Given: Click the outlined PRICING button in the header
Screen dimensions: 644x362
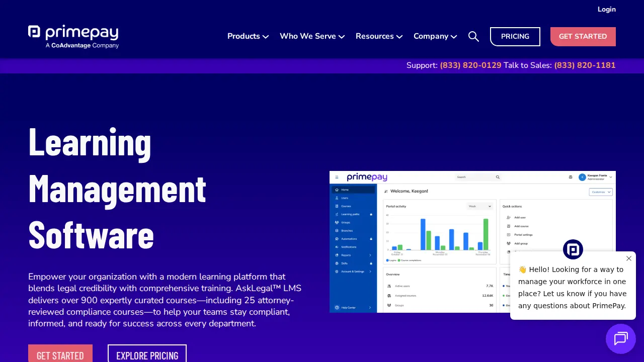Looking at the screenshot, I should point(515,37).
